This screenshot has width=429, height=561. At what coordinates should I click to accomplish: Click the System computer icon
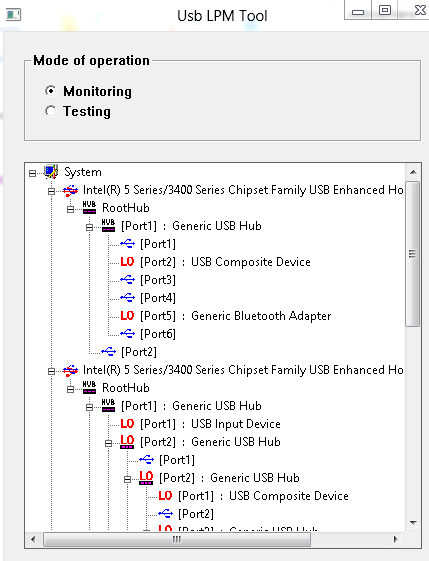click(x=51, y=172)
